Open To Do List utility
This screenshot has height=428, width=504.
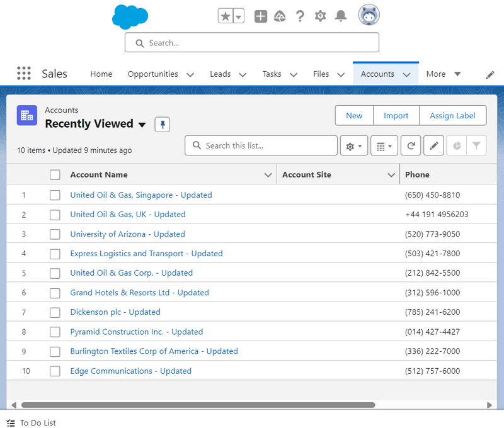pyautogui.click(x=31, y=423)
